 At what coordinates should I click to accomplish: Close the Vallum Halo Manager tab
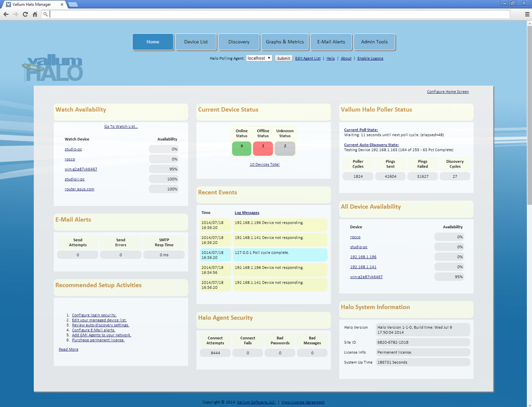click(x=62, y=4)
